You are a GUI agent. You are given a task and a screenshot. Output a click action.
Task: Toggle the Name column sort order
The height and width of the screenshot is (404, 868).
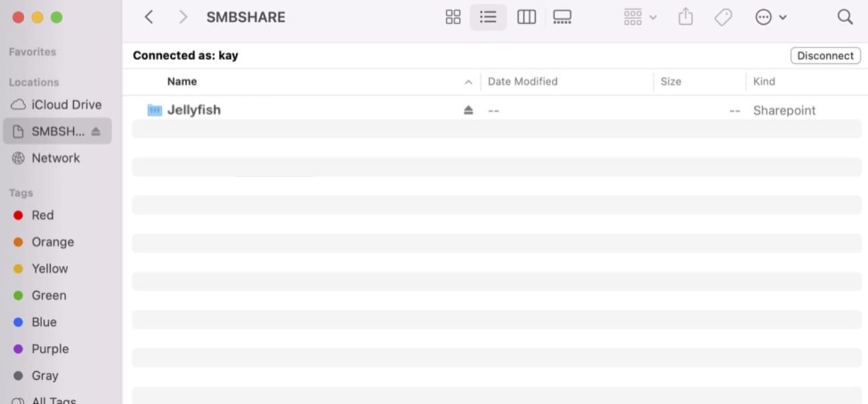[468, 82]
